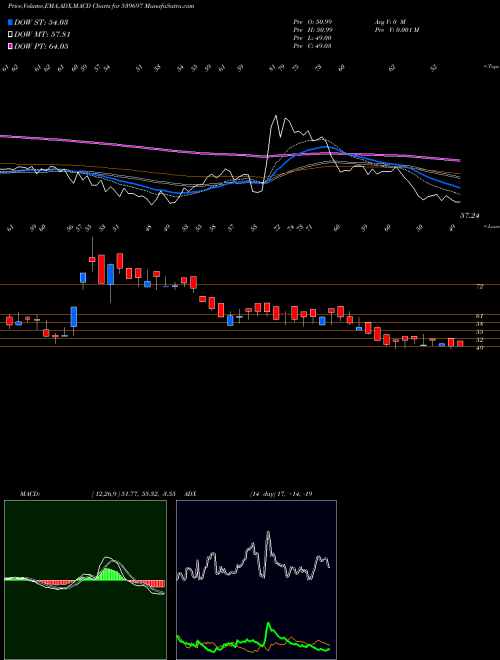Screen dimensions: 500x660
Task: Click the chart title mentioning MunafaSutra.com
Action: coord(101,6)
